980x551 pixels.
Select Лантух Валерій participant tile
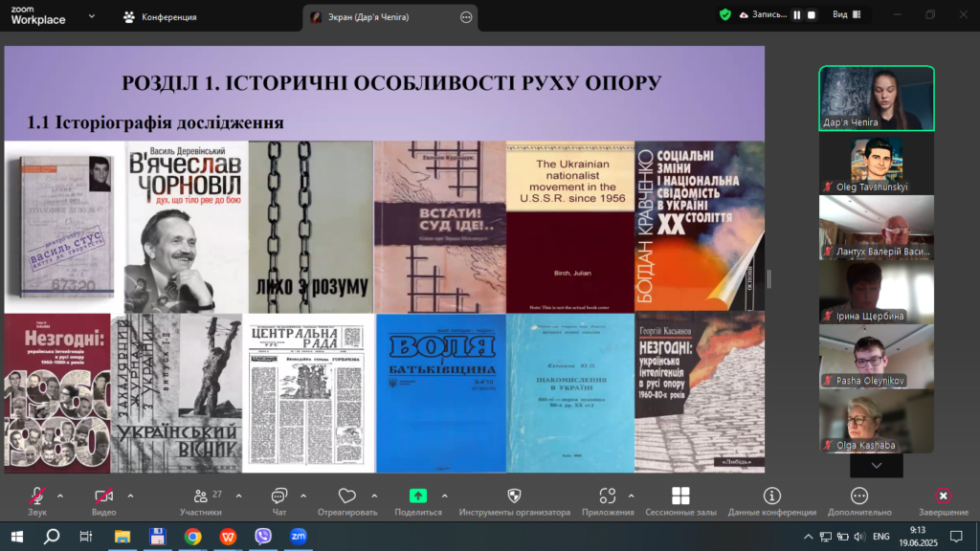[877, 228]
